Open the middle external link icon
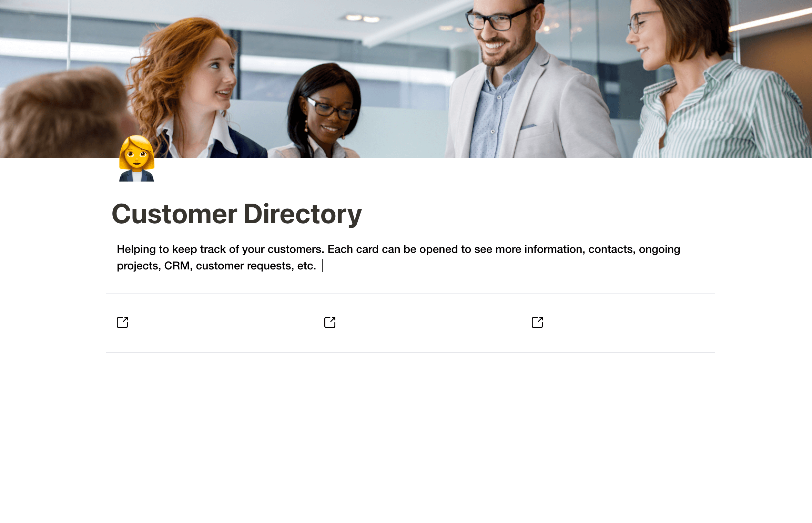This screenshot has width=812, height=523. coord(330,322)
